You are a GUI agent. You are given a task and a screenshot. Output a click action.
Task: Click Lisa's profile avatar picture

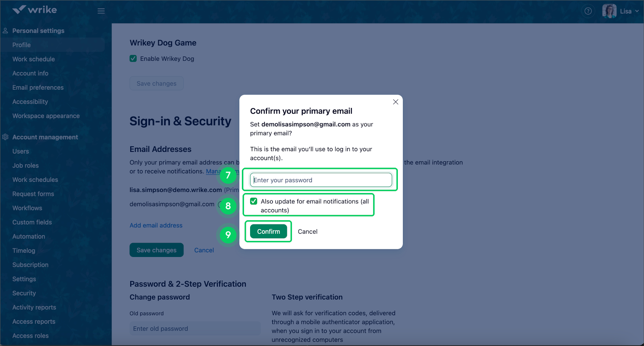(609, 11)
